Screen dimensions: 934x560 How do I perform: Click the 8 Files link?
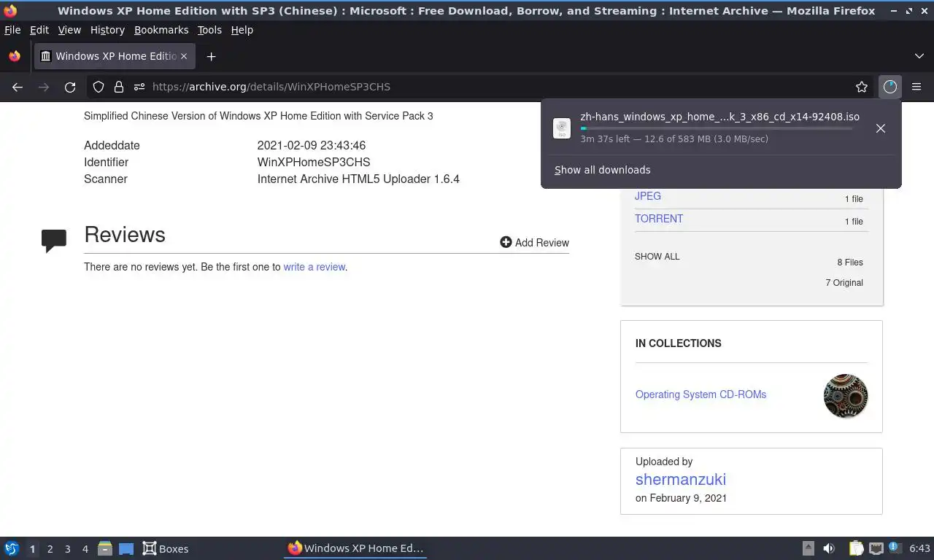[850, 262]
